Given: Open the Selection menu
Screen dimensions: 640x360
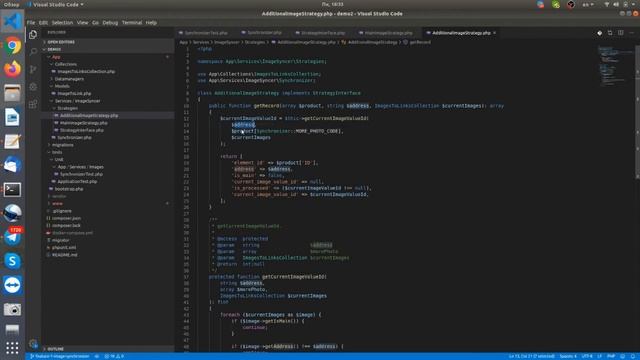Looking at the screenshot, I should pyautogui.click(x=62, y=23).
